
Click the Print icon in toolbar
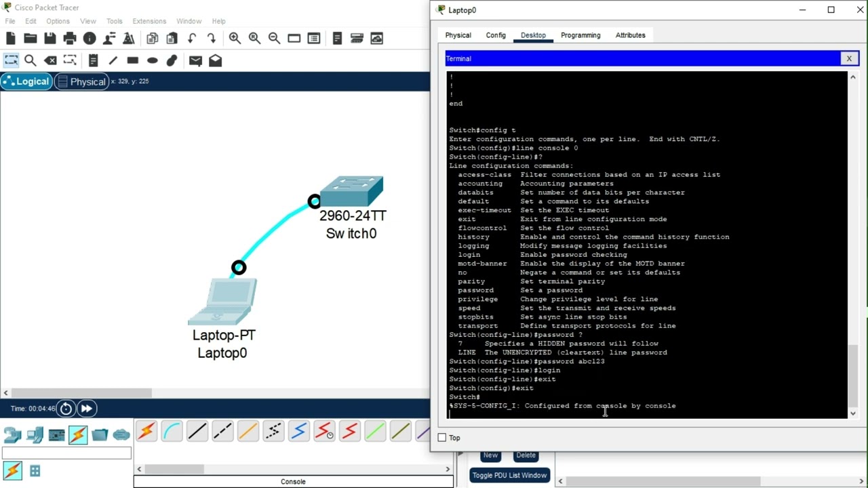coord(70,39)
